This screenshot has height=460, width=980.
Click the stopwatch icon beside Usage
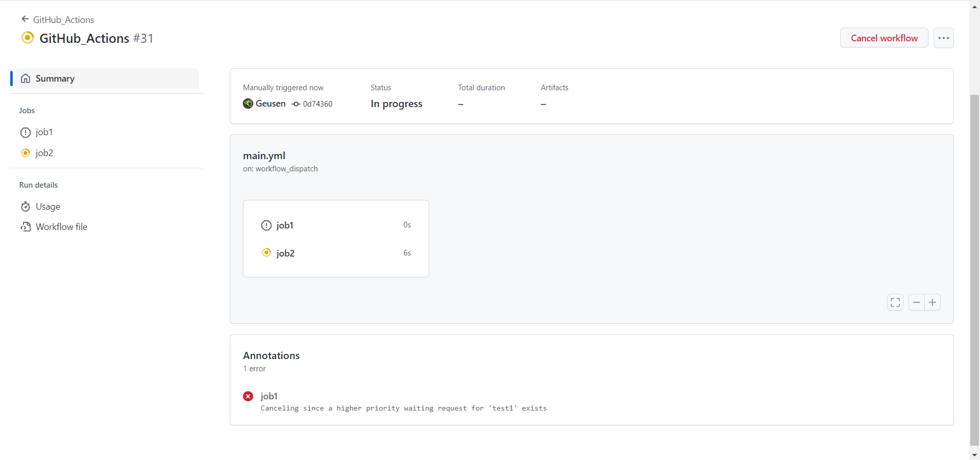[x=26, y=207]
